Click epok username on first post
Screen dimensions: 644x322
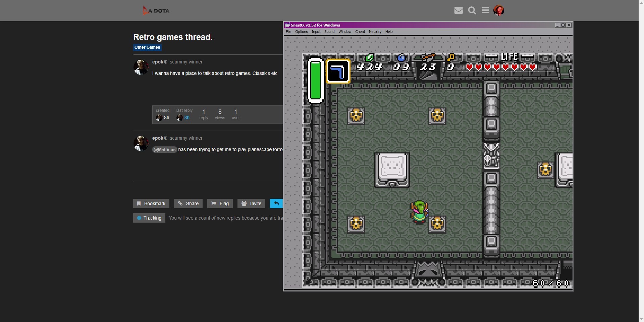click(158, 62)
